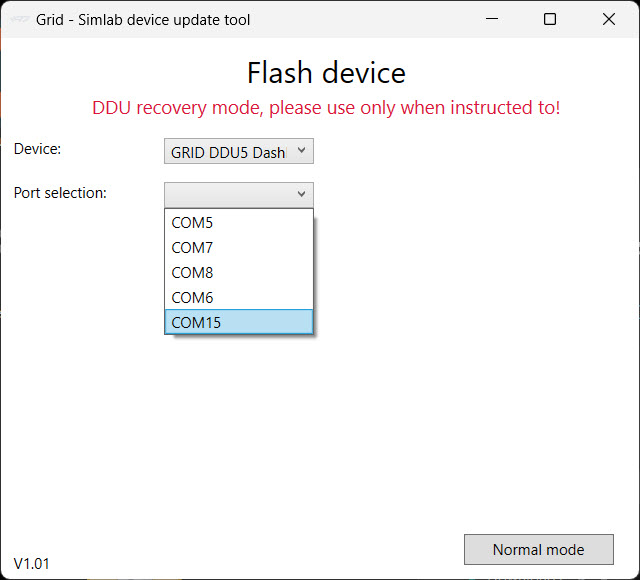Select COM5 from the port list
Screen dimensions: 640x580
pos(239,223)
